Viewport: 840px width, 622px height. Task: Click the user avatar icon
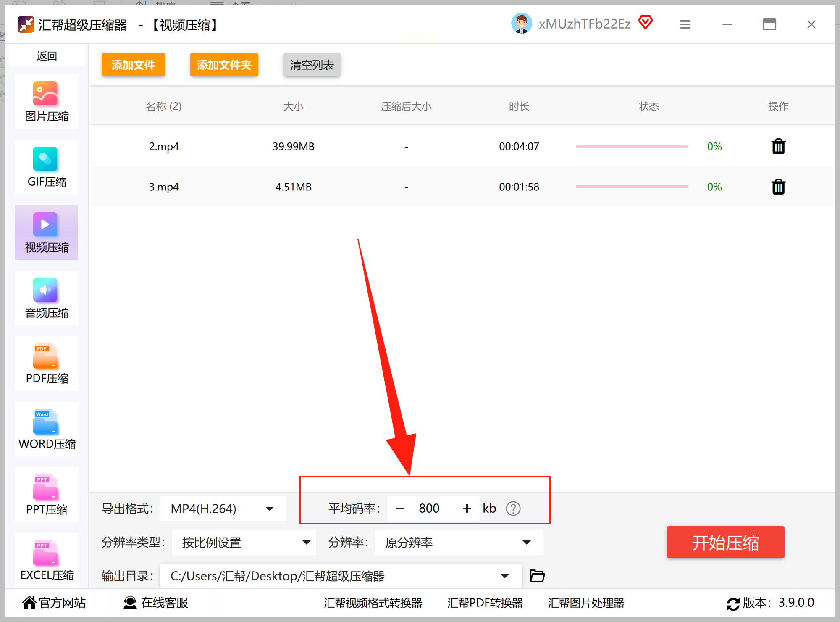pos(521,24)
